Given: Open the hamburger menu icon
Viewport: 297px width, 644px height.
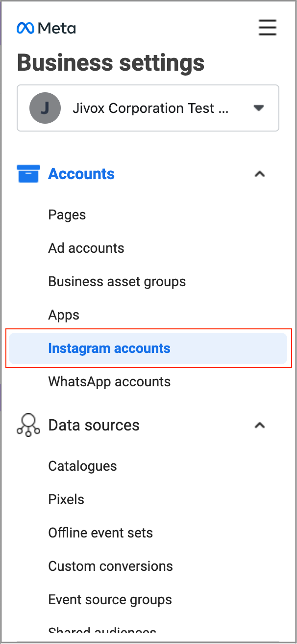Looking at the screenshot, I should tap(268, 28).
